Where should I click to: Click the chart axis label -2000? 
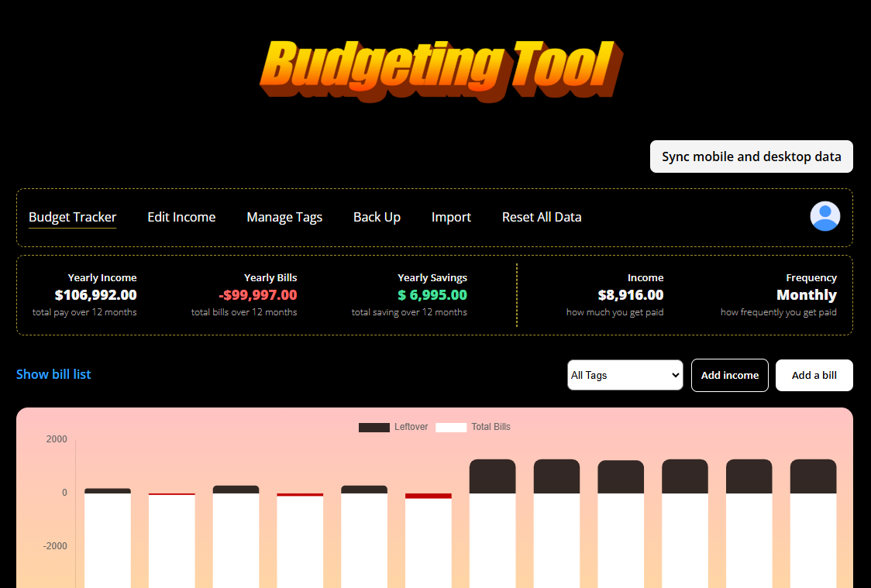[x=55, y=546]
